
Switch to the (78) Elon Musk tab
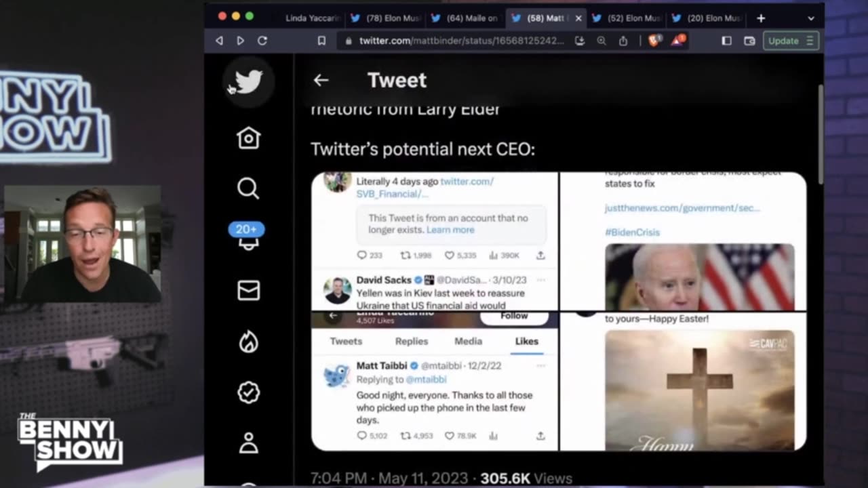385,18
